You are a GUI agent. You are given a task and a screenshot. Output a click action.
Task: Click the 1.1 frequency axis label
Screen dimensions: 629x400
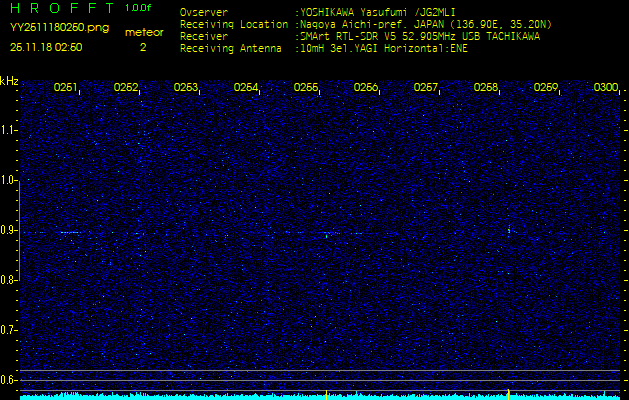click(8, 130)
